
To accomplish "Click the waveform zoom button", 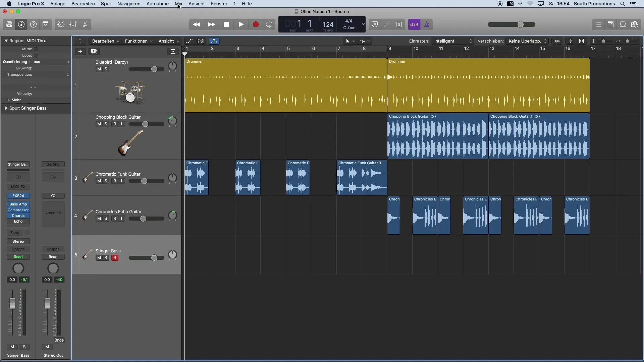I will (x=557, y=41).
